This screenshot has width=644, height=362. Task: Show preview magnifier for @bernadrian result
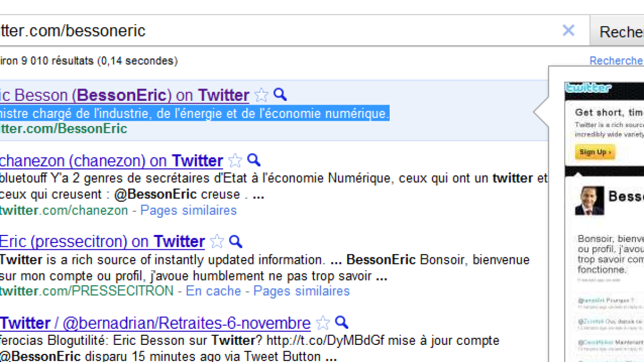[341, 322]
